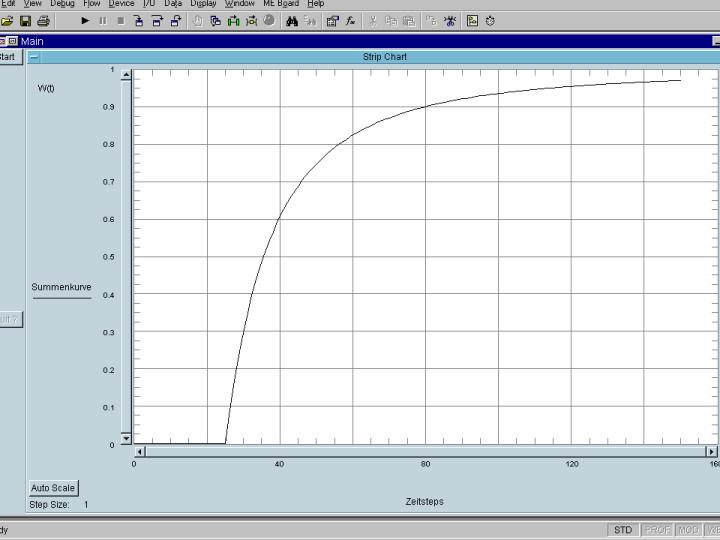Click the Step Into icon

(139, 21)
